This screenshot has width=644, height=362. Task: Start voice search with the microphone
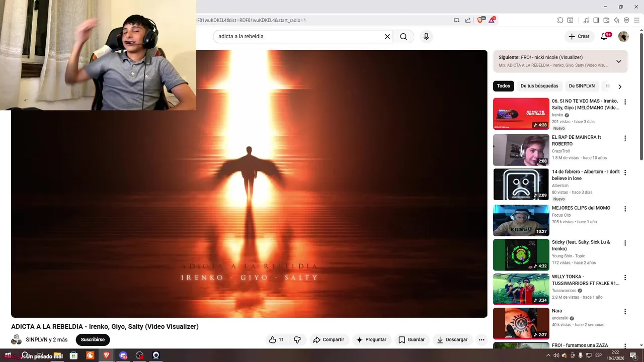pyautogui.click(x=426, y=36)
